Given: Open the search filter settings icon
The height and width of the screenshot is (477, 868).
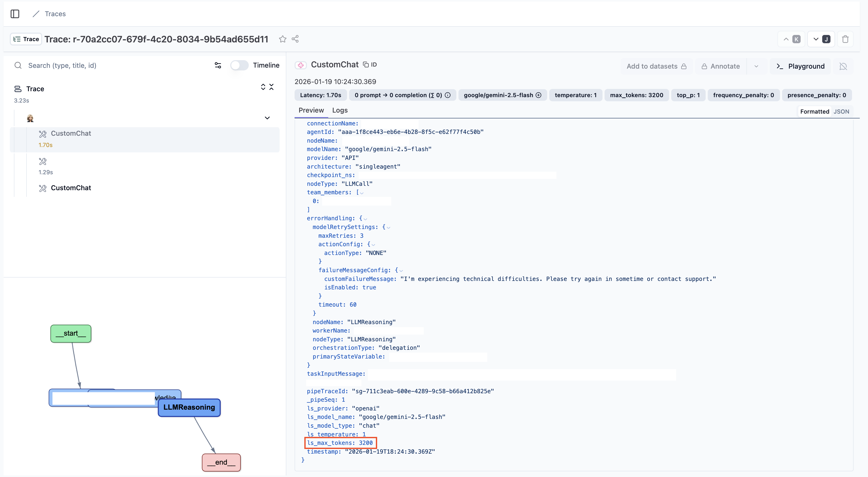Looking at the screenshot, I should coord(218,65).
